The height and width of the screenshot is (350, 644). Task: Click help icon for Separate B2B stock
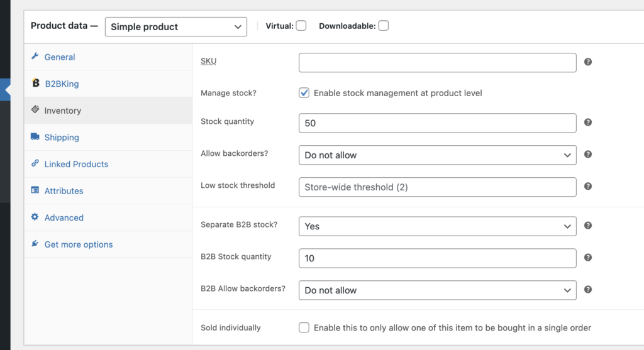point(588,226)
